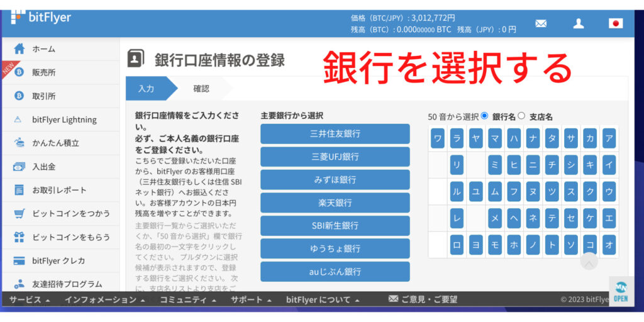Click the ユ kana button
Viewport: 644px width, 322px height.
tap(475, 191)
